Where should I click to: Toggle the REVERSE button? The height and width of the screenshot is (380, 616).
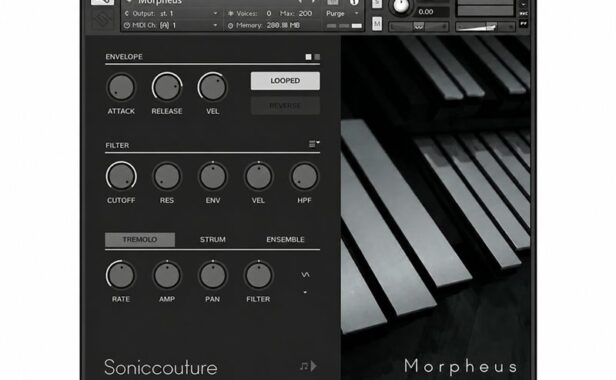(x=285, y=106)
